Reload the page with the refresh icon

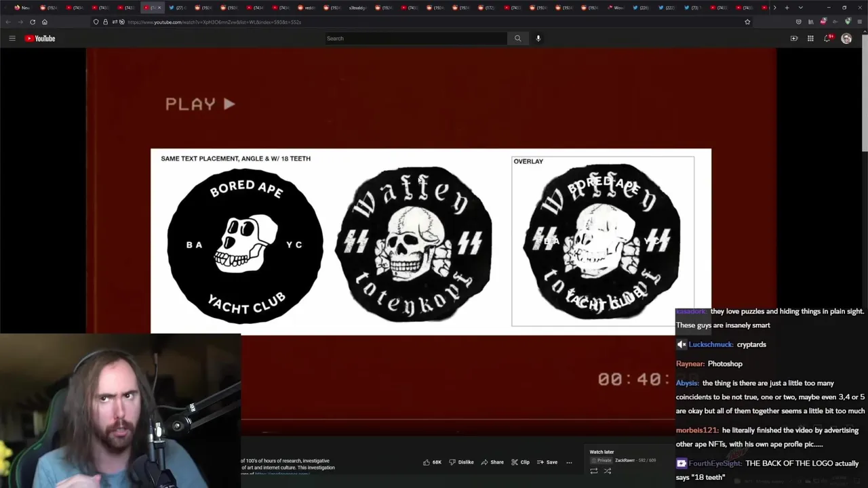tap(33, 22)
